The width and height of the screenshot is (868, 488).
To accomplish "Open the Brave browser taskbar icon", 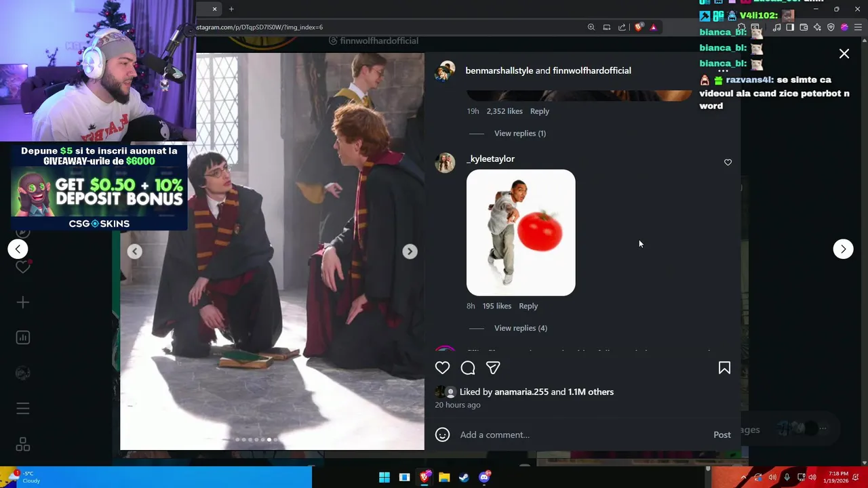I will (425, 477).
